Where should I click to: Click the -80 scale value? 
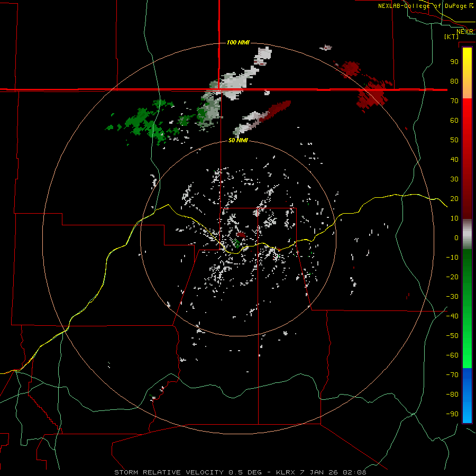[x=452, y=395]
